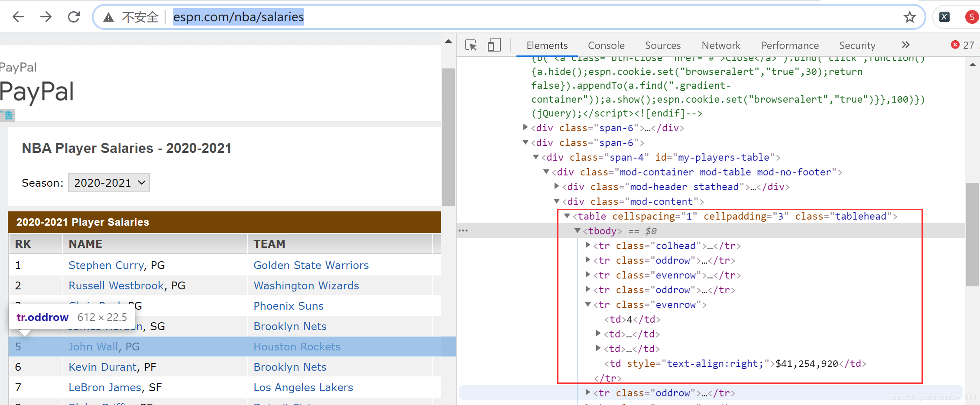Expand the collapsed span-6 div node
Screen dimensions: 980x405
(x=526, y=127)
